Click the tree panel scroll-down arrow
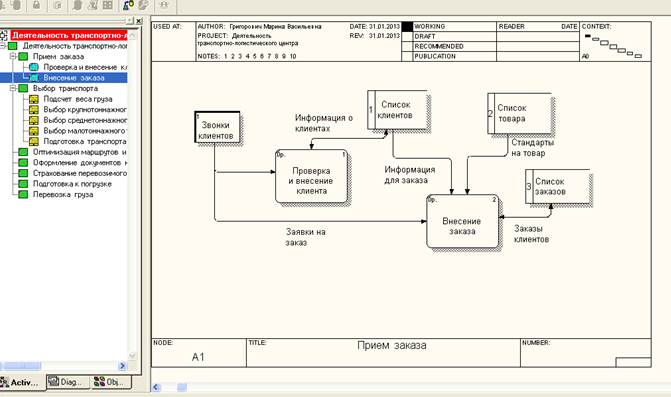 coord(133,356)
